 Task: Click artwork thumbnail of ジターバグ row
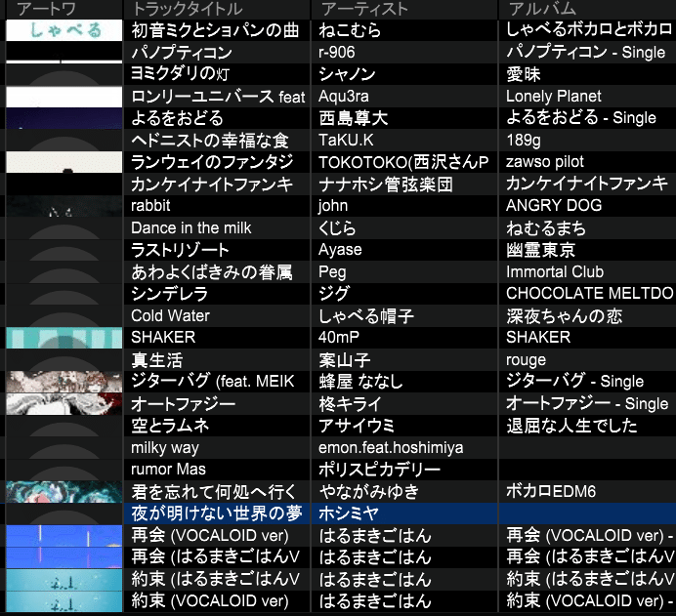click(64, 382)
